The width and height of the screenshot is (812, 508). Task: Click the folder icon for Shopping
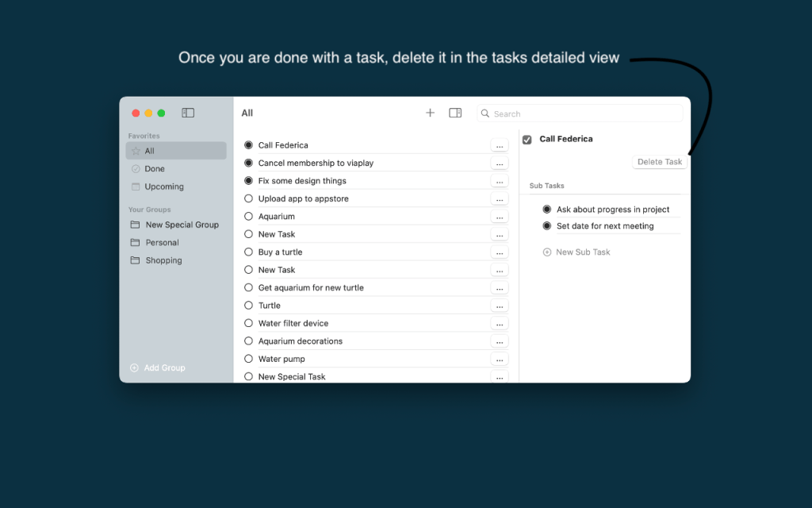coord(136,260)
